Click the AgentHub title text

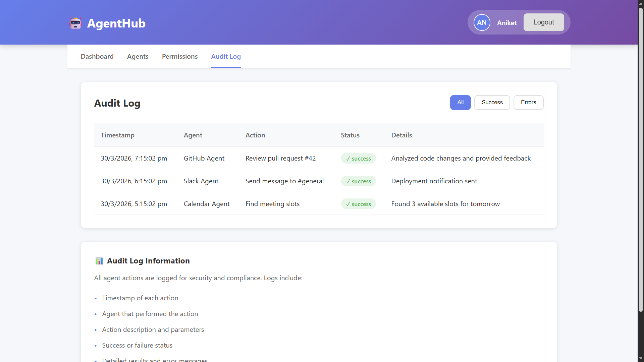(116, 23)
